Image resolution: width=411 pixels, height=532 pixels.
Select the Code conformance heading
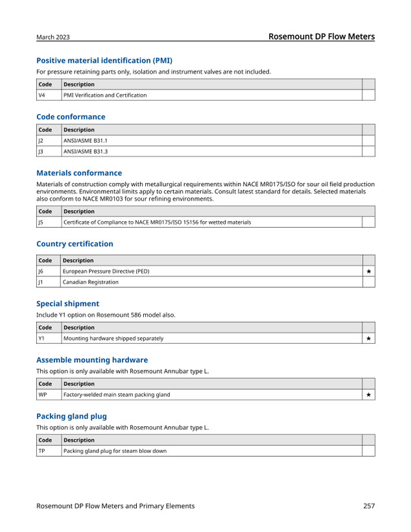point(71,117)
